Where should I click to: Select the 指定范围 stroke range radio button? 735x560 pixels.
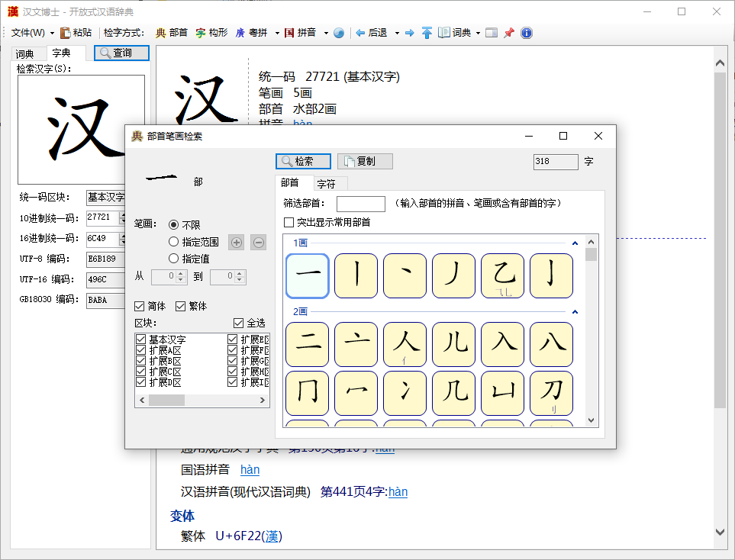(x=174, y=242)
